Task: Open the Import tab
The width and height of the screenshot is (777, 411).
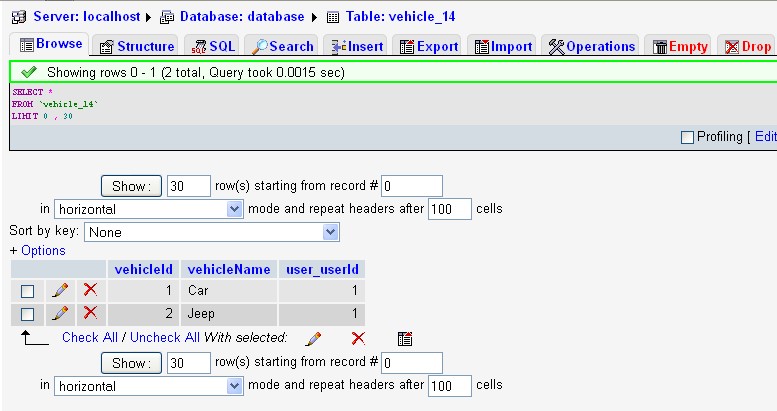Action: (x=502, y=47)
